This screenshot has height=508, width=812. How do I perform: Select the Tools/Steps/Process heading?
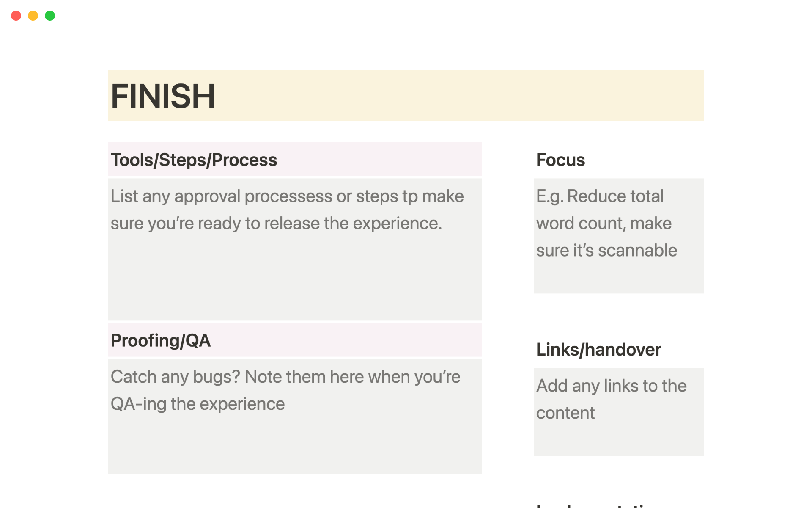click(x=194, y=160)
